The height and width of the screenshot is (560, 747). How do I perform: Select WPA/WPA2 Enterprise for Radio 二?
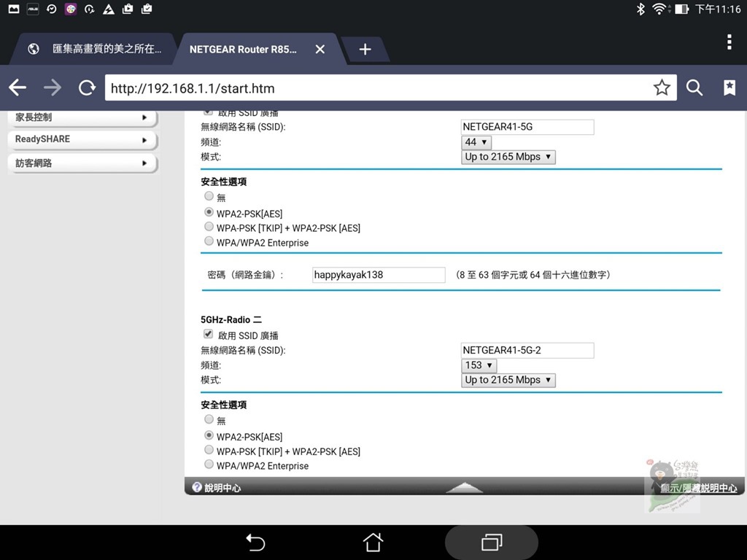pos(209,464)
